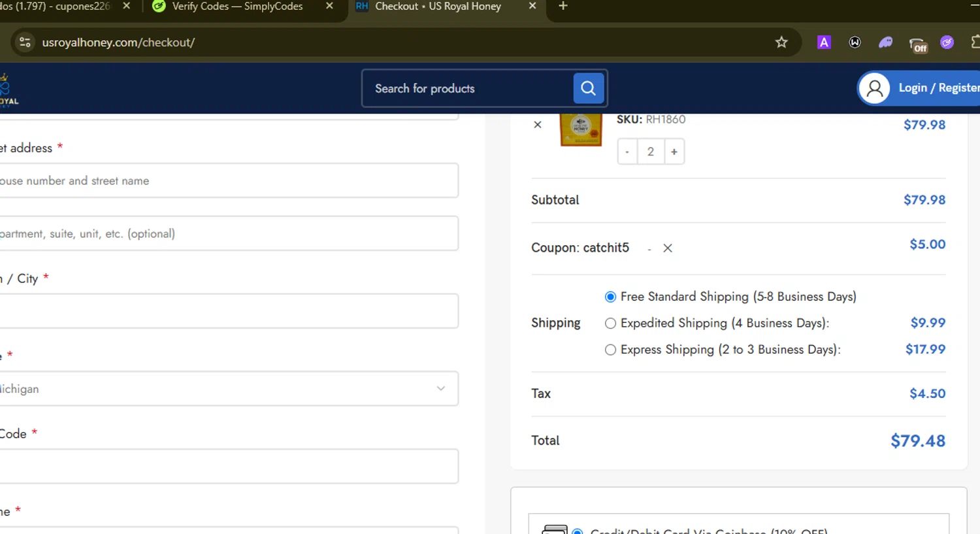Viewport: 980px width, 534px height.
Task: Click the address bar URL
Action: point(118,42)
